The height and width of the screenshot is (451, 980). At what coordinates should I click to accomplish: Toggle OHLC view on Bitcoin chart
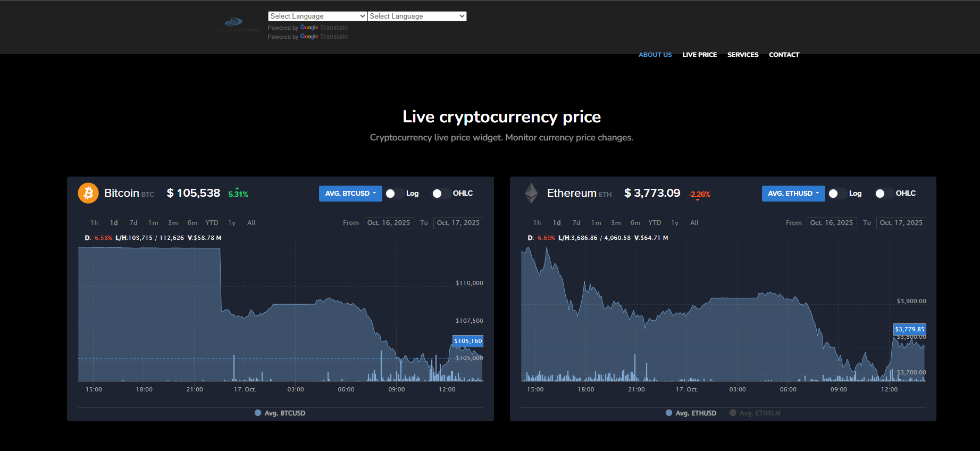441,194
